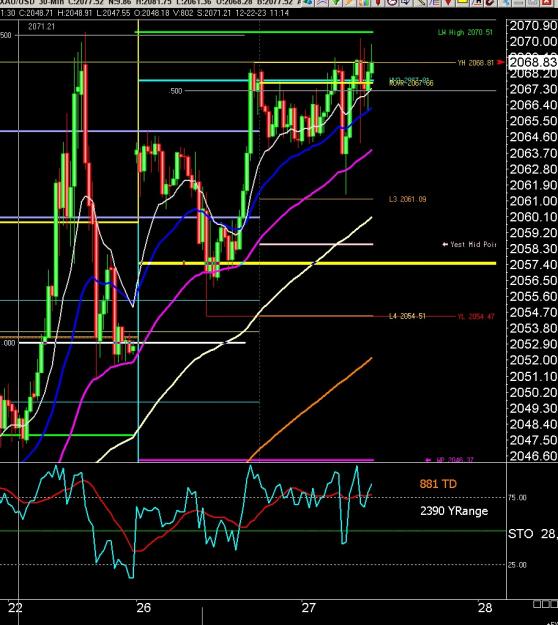The image size is (558, 625).
Task: Select the 2058.30 axis price
Action: click(533, 249)
